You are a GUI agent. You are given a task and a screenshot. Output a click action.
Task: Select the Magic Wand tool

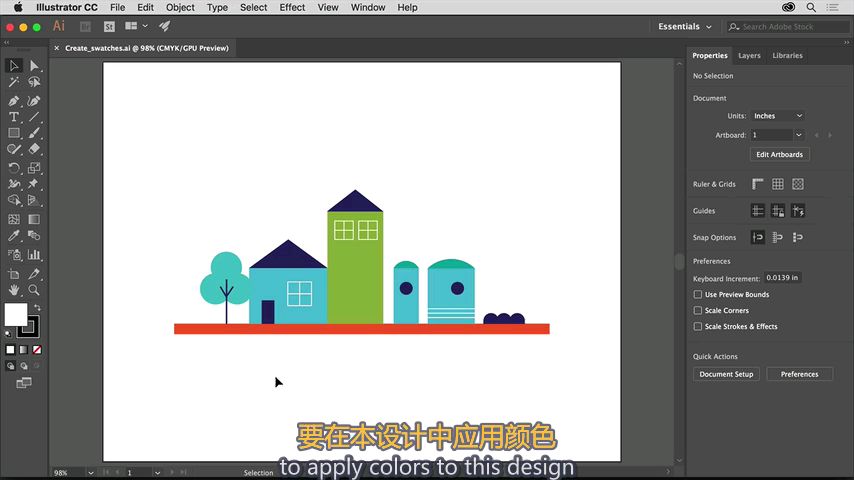(14, 83)
